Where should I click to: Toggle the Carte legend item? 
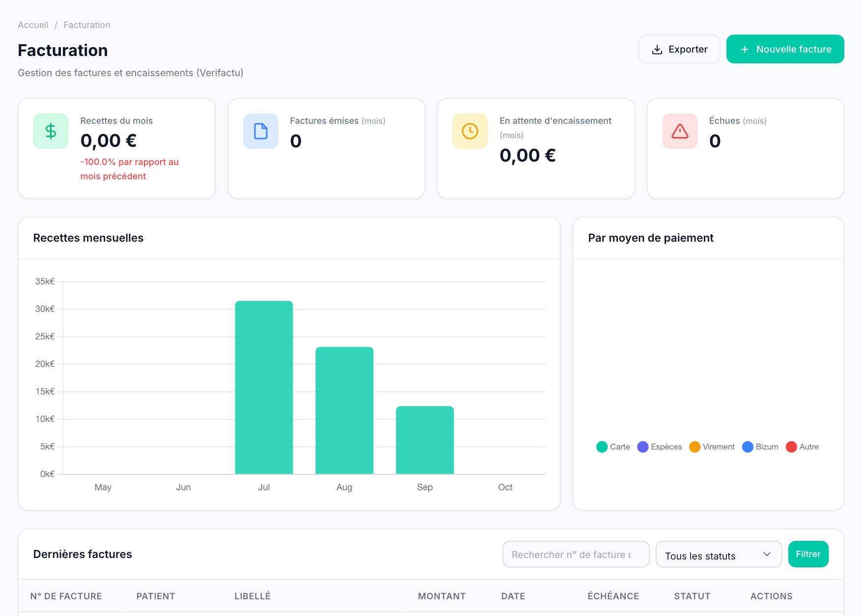(613, 447)
